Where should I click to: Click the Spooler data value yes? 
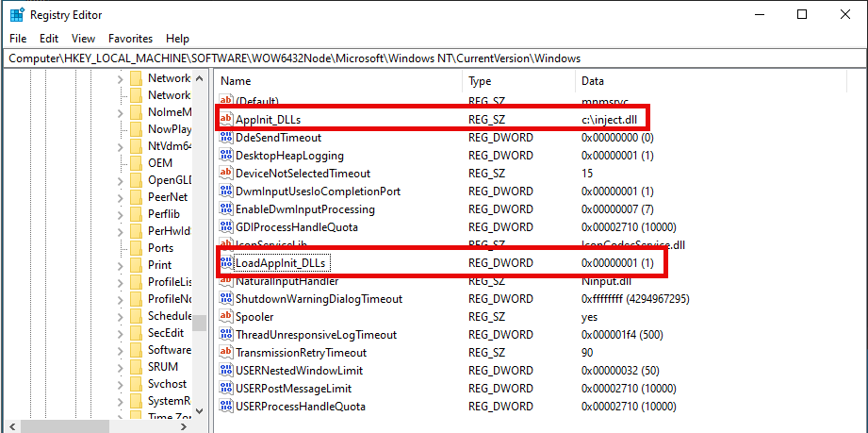coord(589,317)
